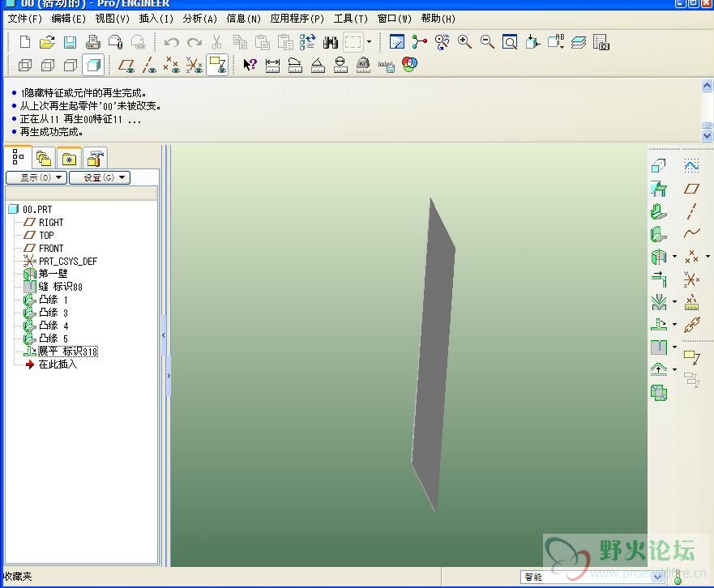Open the 分析(A) menu

tap(199, 19)
